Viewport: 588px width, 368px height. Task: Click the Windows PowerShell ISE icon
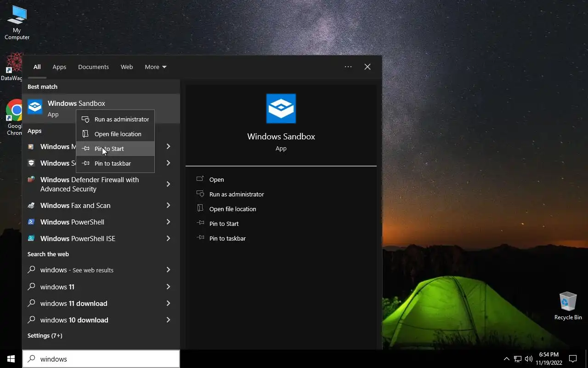[x=31, y=239]
